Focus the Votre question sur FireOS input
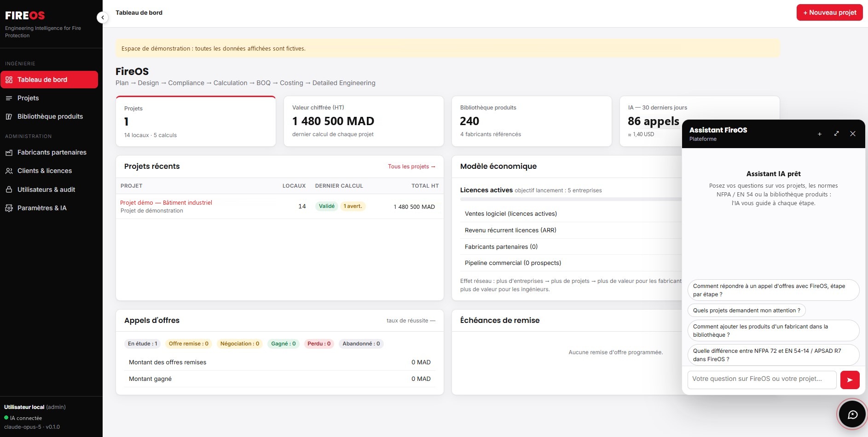 point(762,380)
